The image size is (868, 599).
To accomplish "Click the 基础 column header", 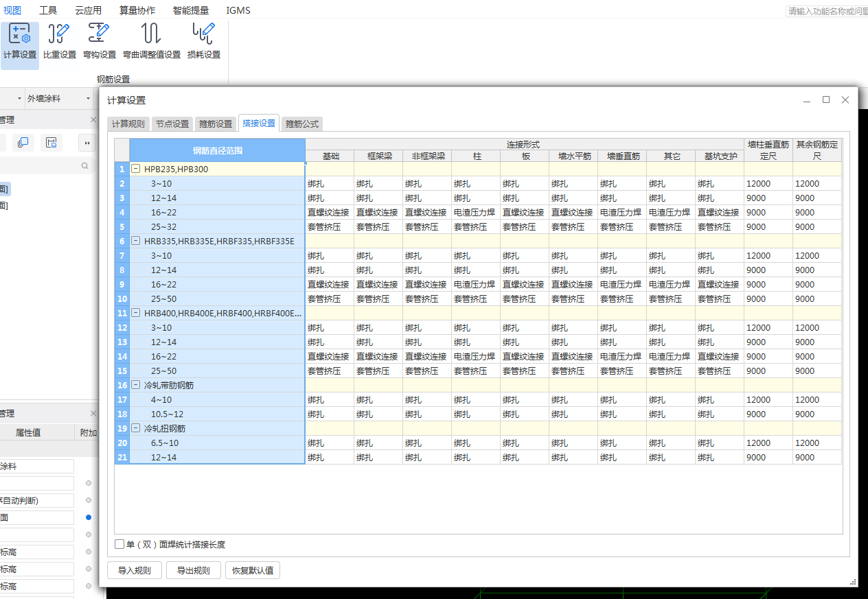I will (x=330, y=156).
